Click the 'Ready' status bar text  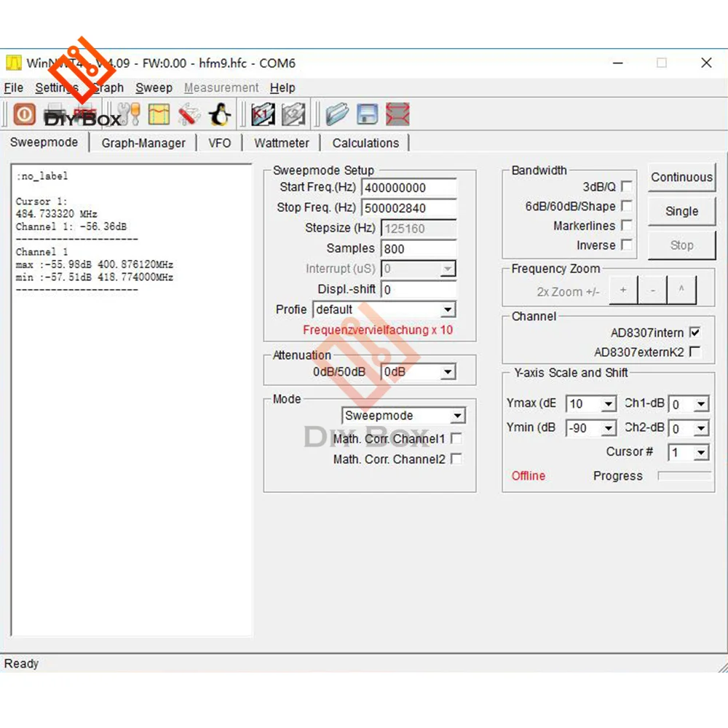click(x=21, y=663)
